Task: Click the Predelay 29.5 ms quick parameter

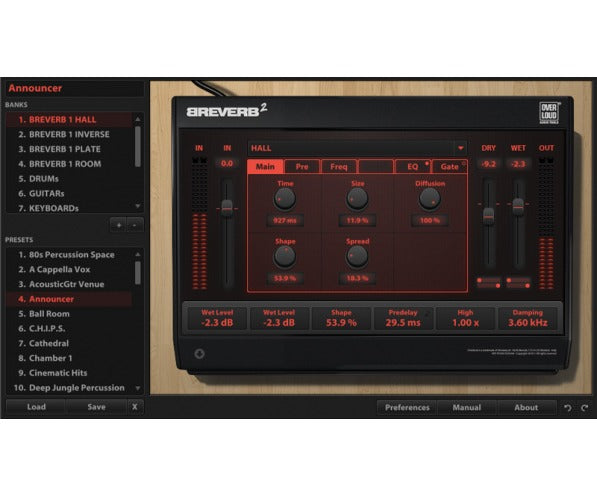Action: (403, 318)
